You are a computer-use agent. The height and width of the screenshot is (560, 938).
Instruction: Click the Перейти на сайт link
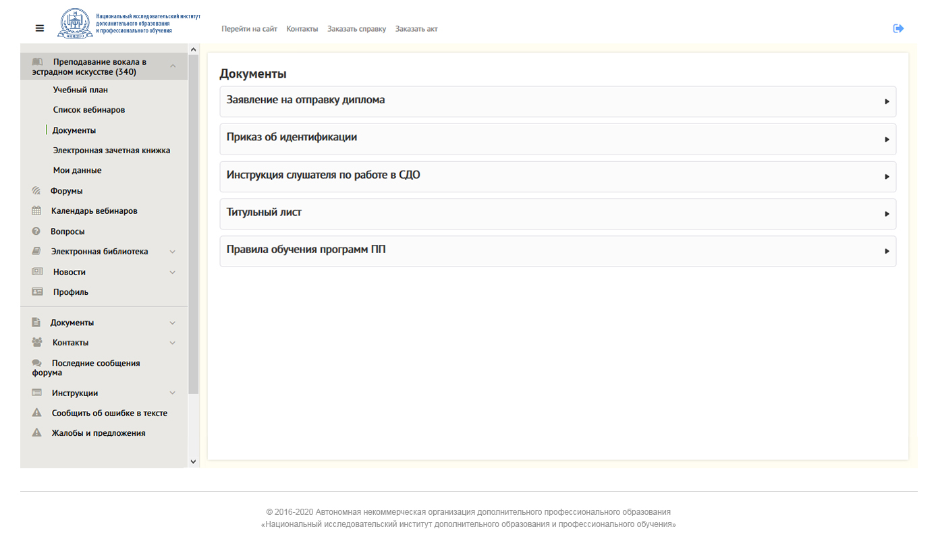[249, 29]
